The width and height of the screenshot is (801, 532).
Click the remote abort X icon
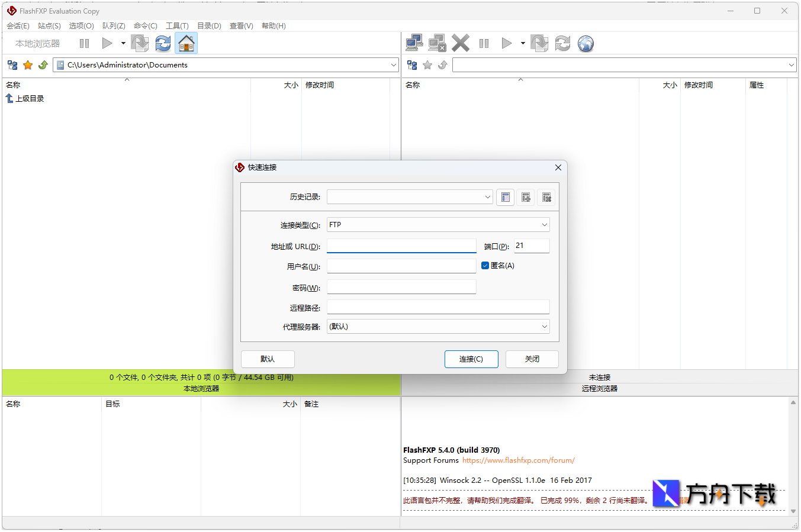pyautogui.click(x=461, y=43)
